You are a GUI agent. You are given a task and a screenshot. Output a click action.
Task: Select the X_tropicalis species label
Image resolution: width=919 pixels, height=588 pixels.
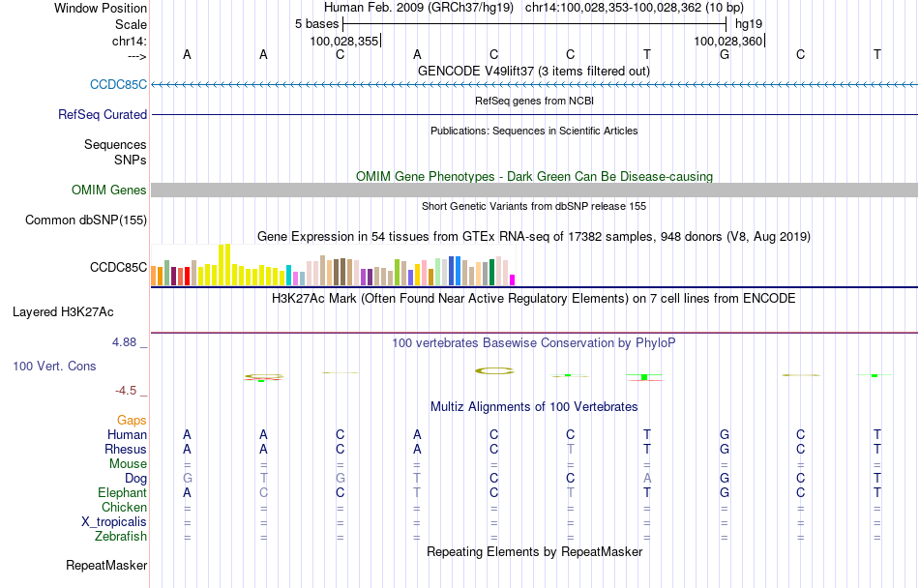pyautogui.click(x=114, y=522)
